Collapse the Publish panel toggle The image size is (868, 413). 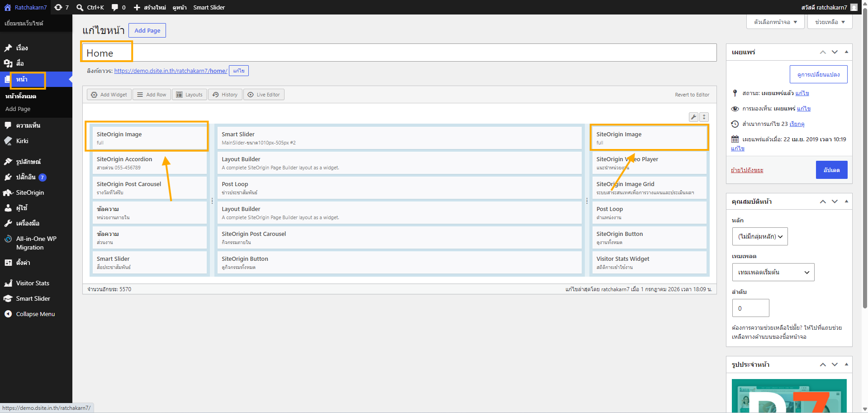point(846,52)
